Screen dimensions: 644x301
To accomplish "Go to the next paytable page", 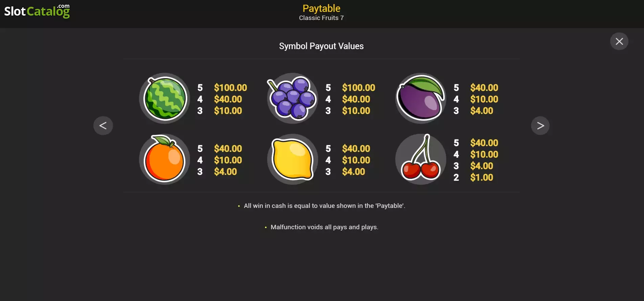I will tap(540, 126).
